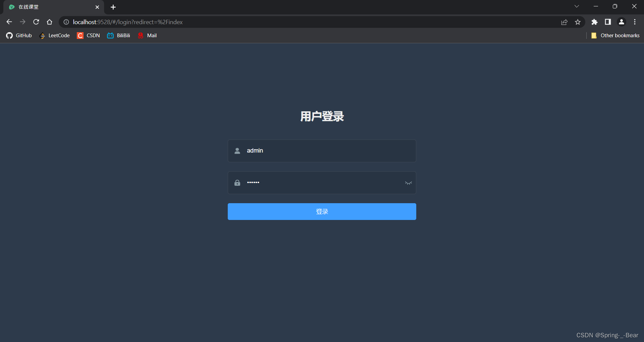Open a new browser tab
This screenshot has height=342, width=644.
click(x=113, y=7)
